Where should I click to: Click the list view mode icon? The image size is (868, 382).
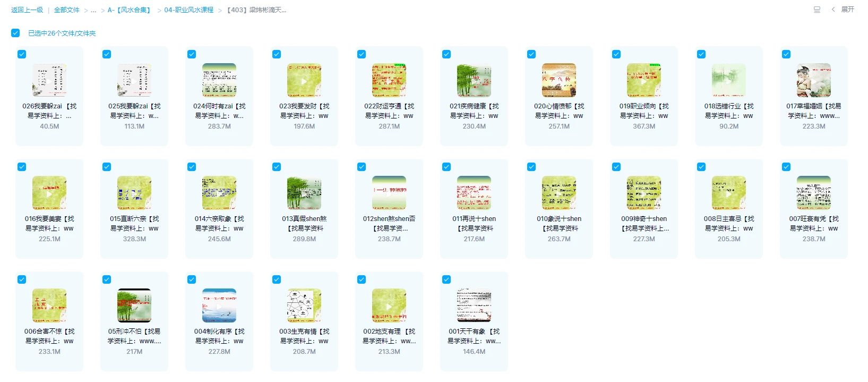pos(817,10)
